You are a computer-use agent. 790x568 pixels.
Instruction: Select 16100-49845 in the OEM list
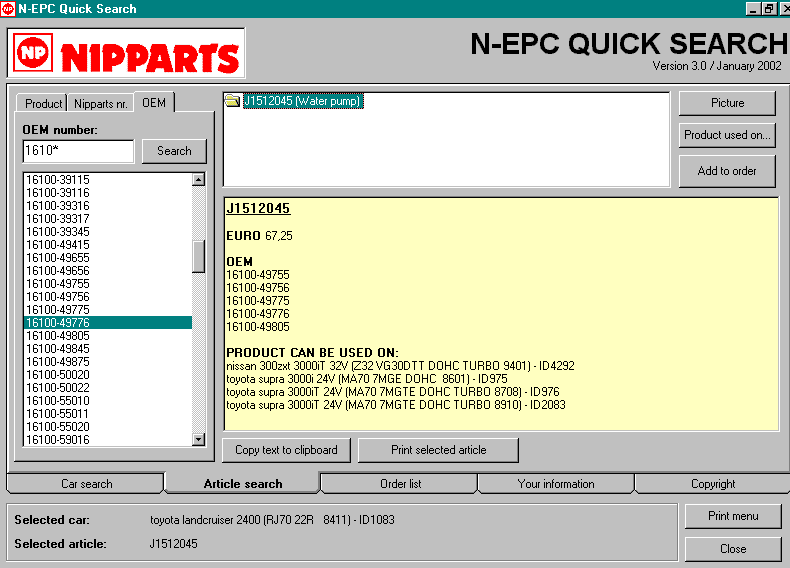108,349
